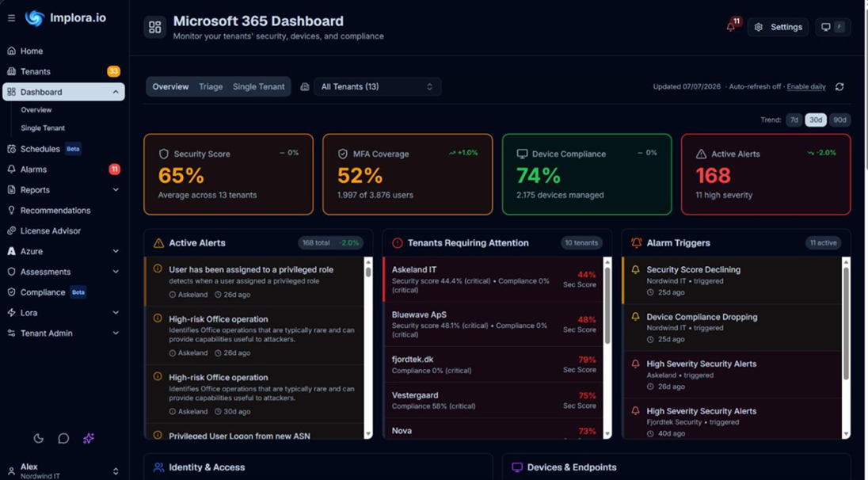The width and height of the screenshot is (868, 480).
Task: Open the Device Compliance 74% card
Action: coord(587,174)
